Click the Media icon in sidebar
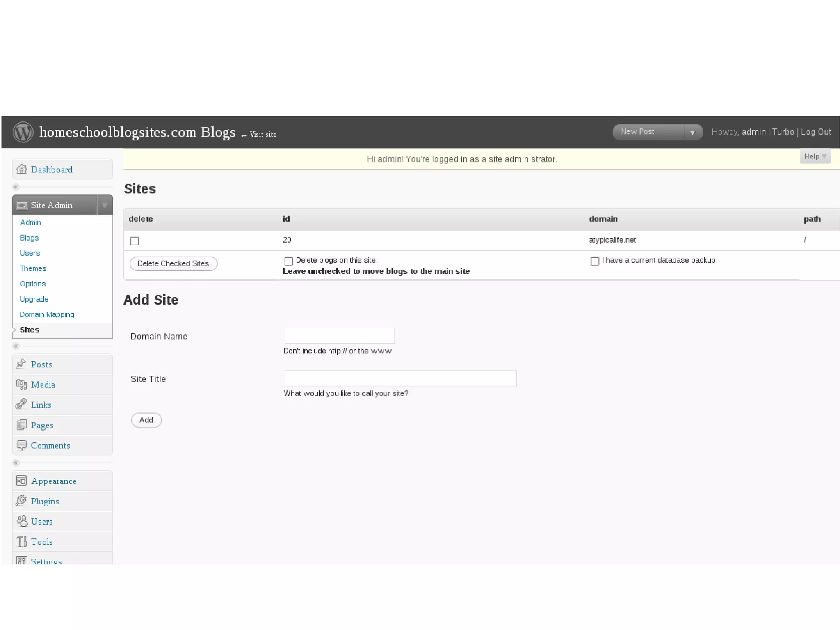This screenshot has height=630, width=840. click(x=21, y=385)
